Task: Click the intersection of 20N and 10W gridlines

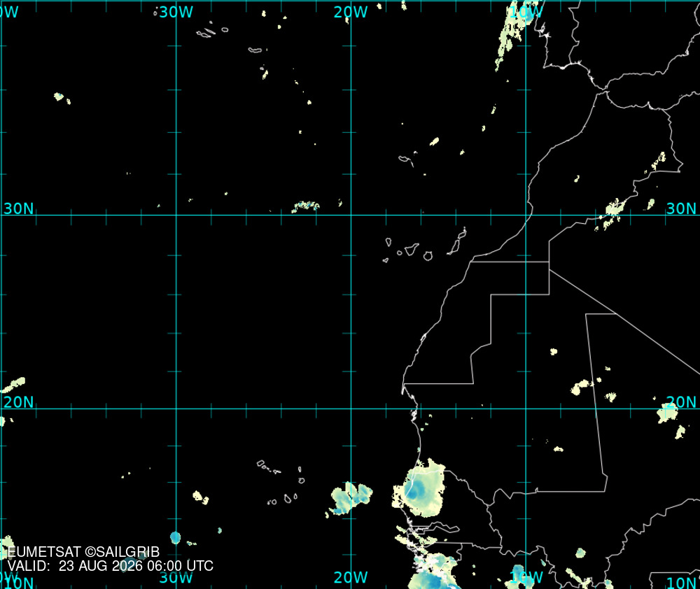Action: click(x=526, y=409)
